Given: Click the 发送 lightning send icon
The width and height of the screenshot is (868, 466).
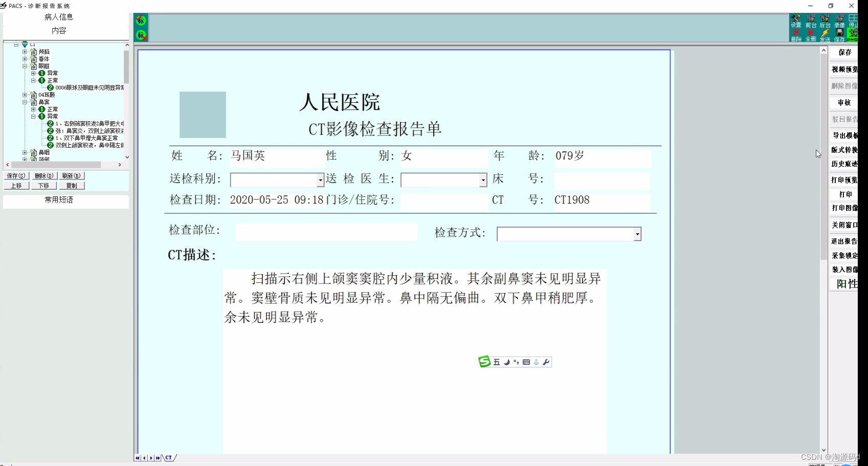Looking at the screenshot, I should point(825,33).
